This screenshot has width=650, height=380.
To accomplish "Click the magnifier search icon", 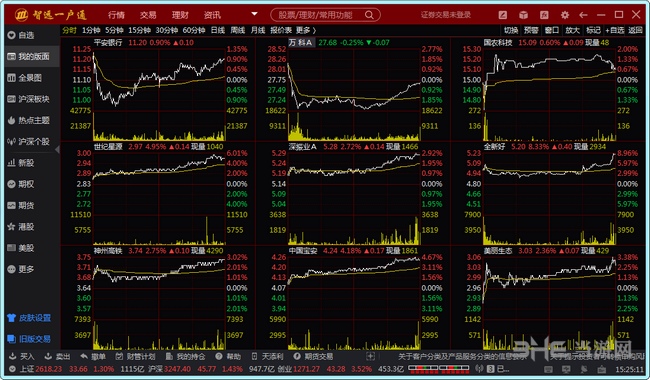I will pos(369,15).
